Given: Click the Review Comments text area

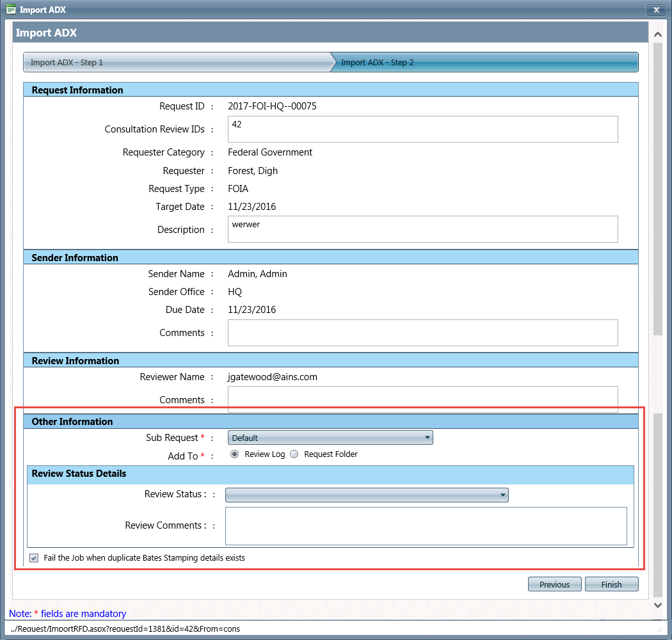Looking at the screenshot, I should click(426, 526).
